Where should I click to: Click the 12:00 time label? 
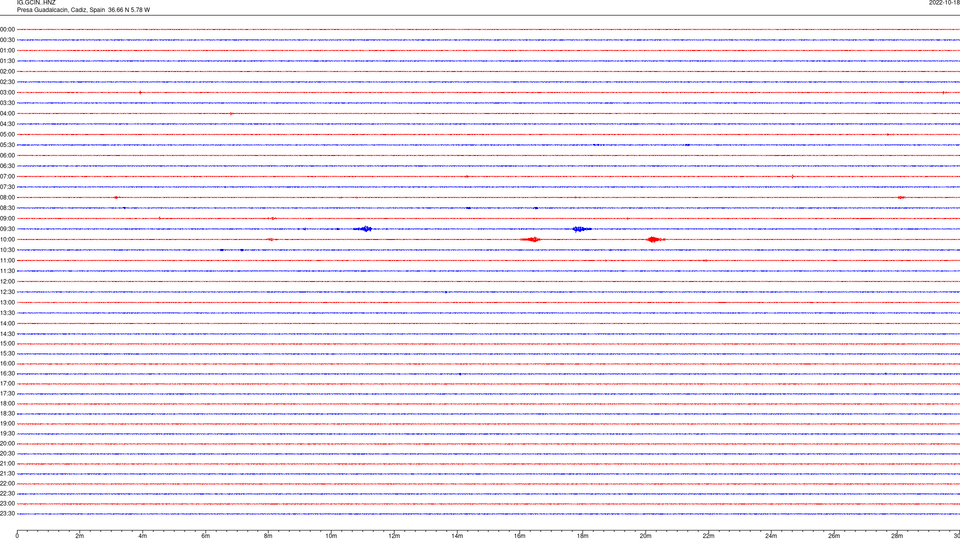point(7,282)
